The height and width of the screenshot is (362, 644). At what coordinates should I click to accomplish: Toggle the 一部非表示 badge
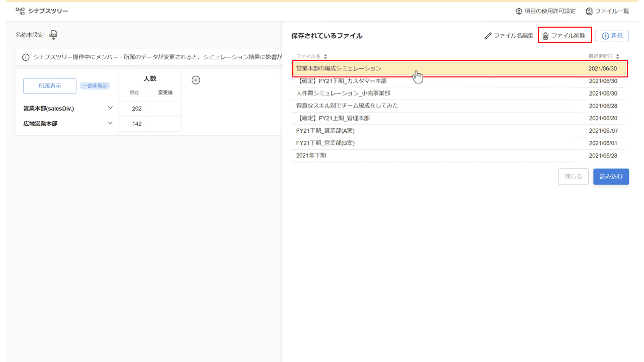coord(95,86)
